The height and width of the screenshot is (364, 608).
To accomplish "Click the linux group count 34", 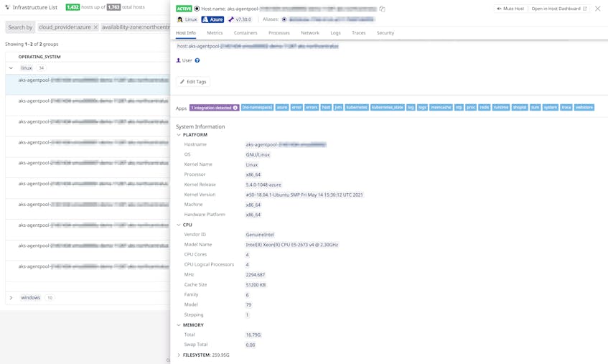I will pyautogui.click(x=41, y=67).
